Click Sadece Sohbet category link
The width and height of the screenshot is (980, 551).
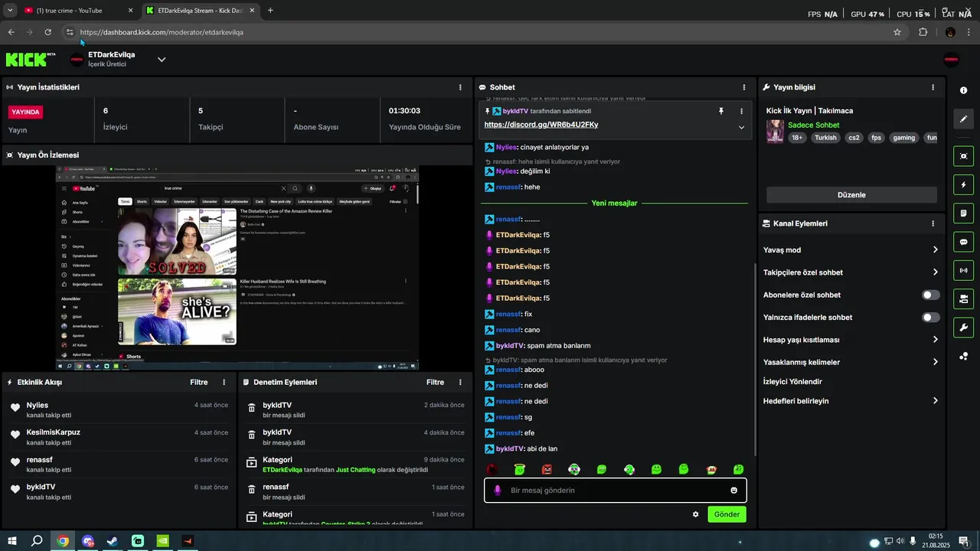(814, 125)
